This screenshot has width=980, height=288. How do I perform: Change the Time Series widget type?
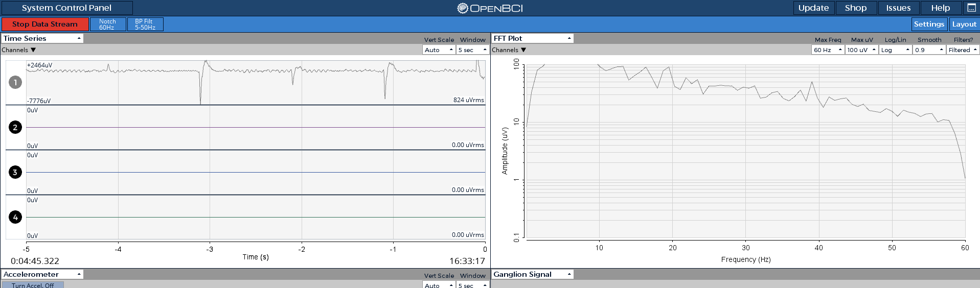tap(42, 38)
